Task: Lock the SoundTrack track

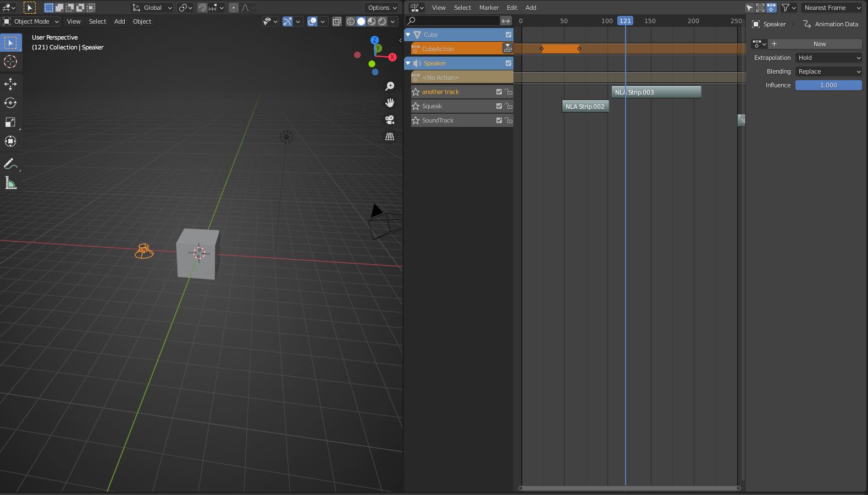Action: 508,120
